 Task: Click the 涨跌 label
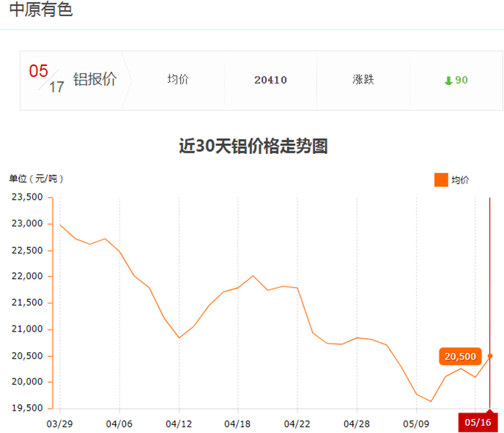tap(363, 79)
